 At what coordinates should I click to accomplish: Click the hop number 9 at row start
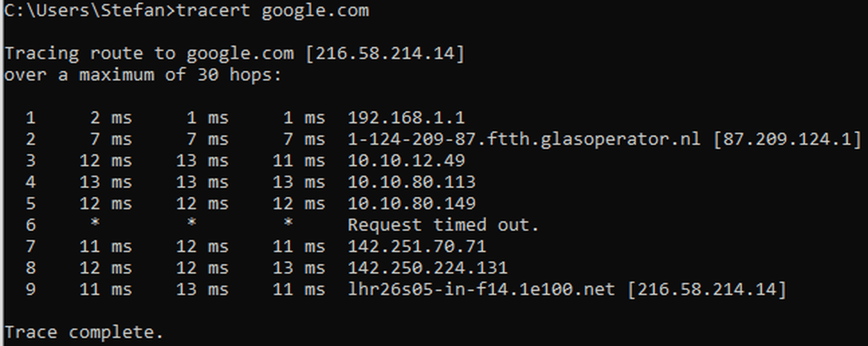click(x=30, y=289)
